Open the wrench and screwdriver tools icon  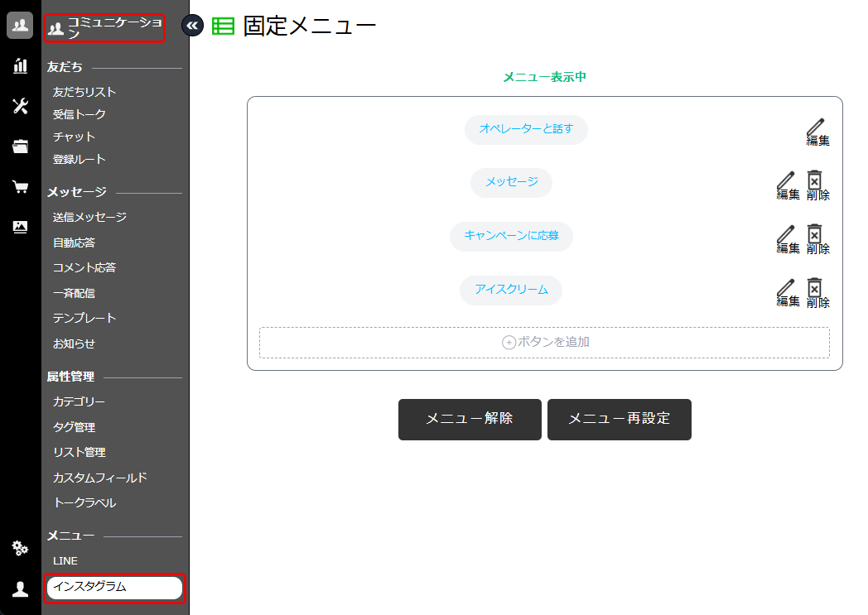(x=20, y=106)
